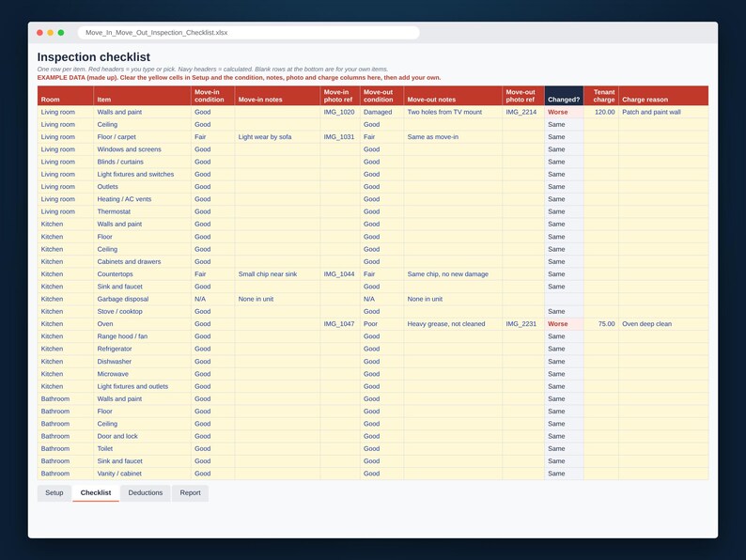
Task: Select the 120.00 tenant charge cell
Action: [601, 112]
